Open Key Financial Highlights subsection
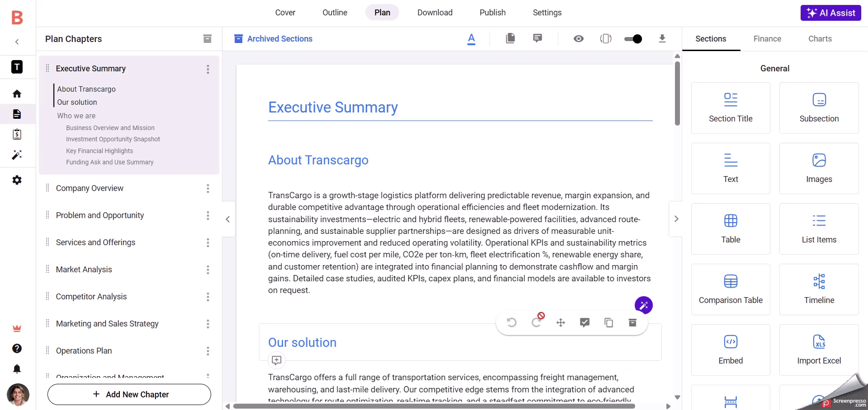Viewport: 868px width, 410px height. pos(99,151)
